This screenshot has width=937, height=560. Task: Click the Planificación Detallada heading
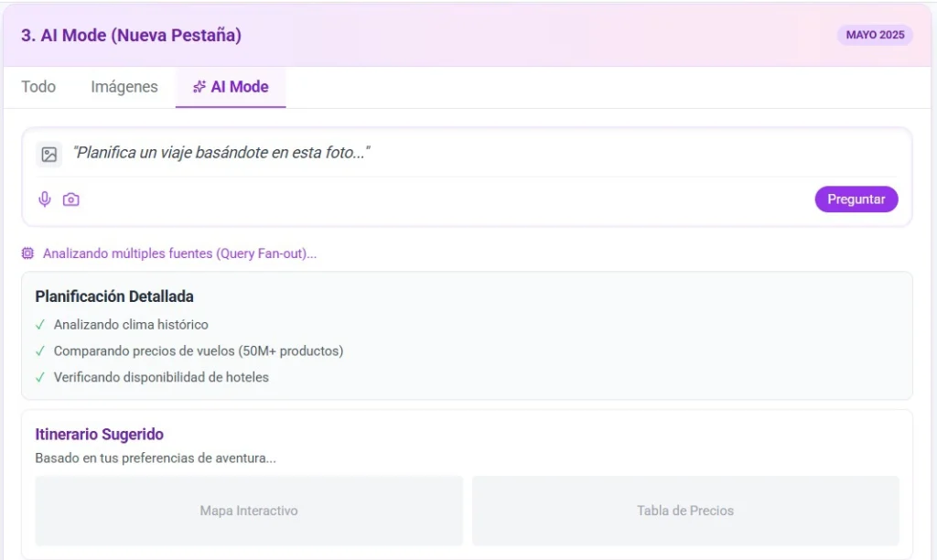114,296
